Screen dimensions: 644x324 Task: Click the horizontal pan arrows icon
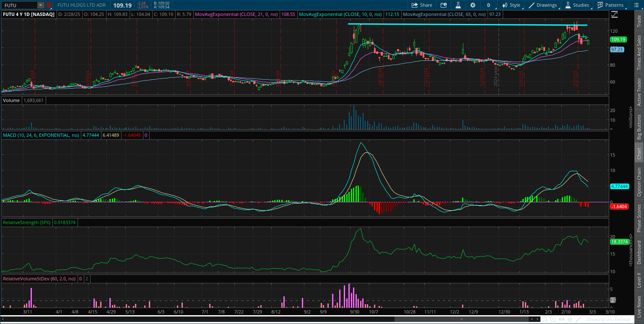(561, 319)
